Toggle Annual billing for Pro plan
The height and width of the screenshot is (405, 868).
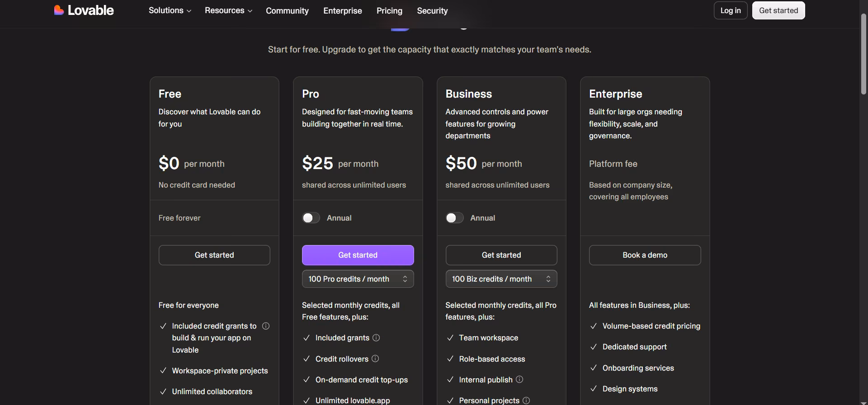[311, 218]
